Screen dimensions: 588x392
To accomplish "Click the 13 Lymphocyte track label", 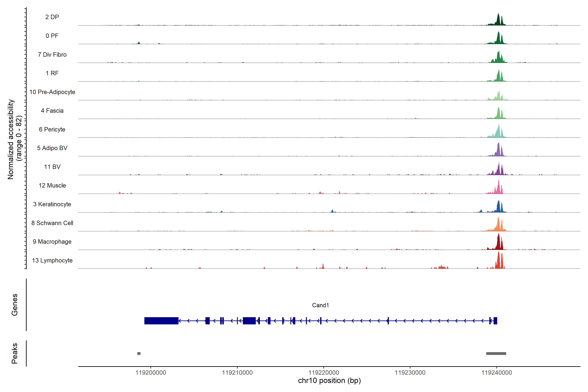I will click(52, 260).
